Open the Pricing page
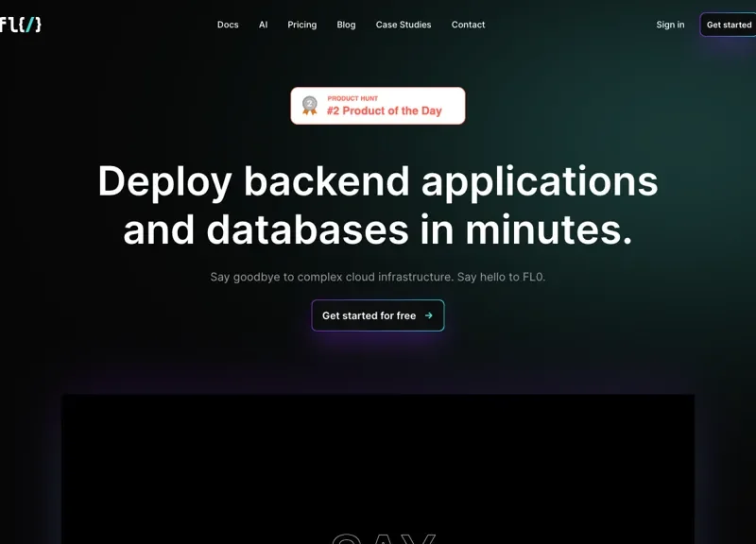This screenshot has height=544, width=756. pos(301,25)
